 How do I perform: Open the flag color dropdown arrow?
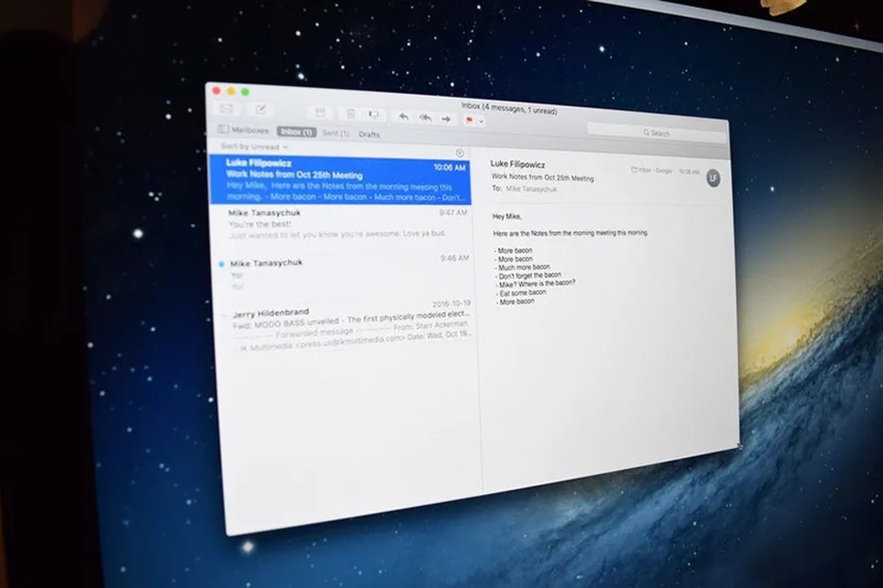click(481, 122)
